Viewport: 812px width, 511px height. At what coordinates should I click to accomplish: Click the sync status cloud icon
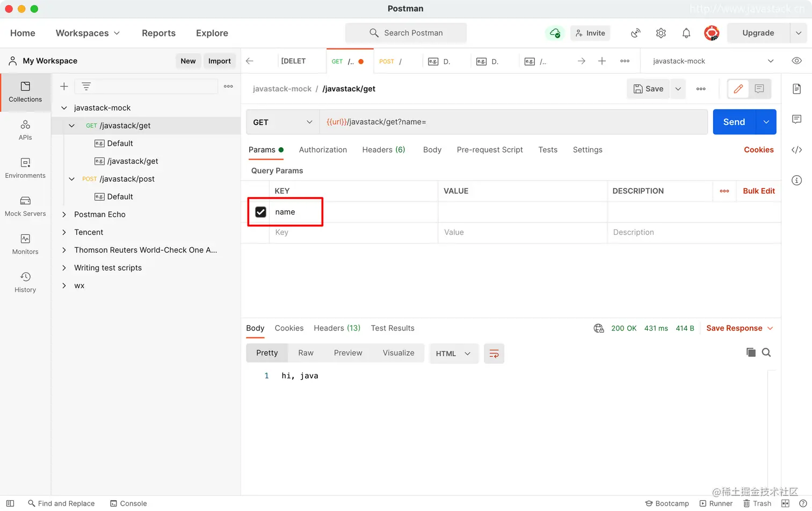pyautogui.click(x=555, y=33)
